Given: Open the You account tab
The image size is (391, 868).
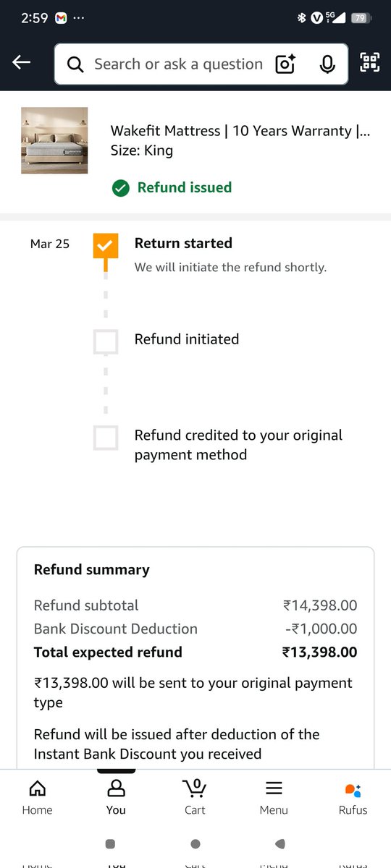Looking at the screenshot, I should tap(116, 798).
